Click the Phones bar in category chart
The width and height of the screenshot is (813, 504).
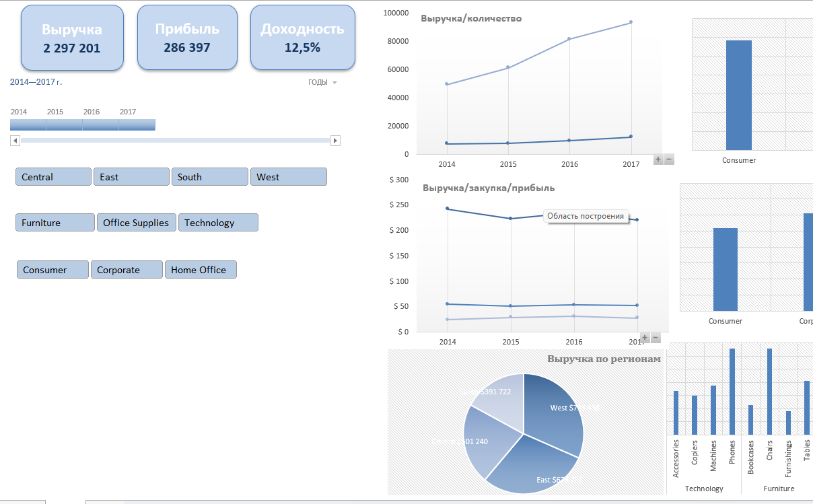point(732,392)
